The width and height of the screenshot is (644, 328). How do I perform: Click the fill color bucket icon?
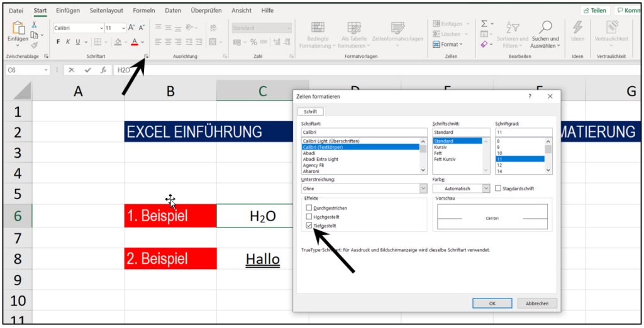click(118, 42)
